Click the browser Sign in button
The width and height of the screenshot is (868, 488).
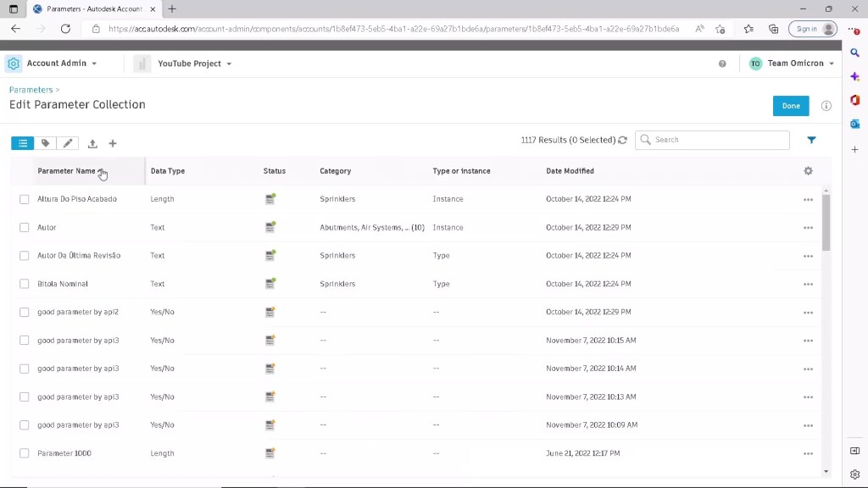[813, 29]
